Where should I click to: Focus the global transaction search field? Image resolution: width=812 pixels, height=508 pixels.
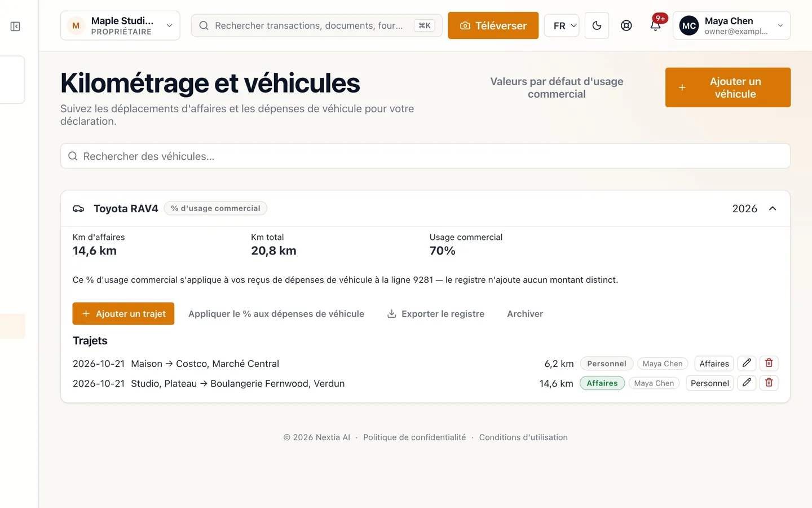pyautogui.click(x=317, y=26)
